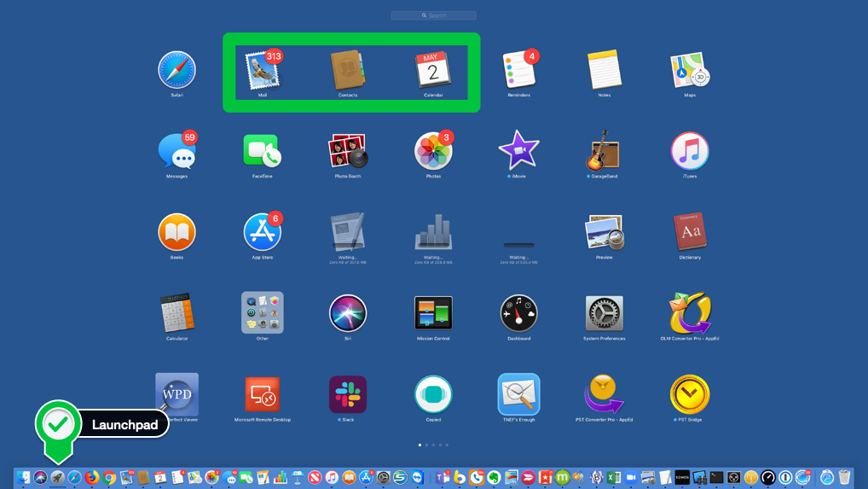Click the Launchpad rocket icon in Dock
The image size is (868, 489).
point(58,477)
